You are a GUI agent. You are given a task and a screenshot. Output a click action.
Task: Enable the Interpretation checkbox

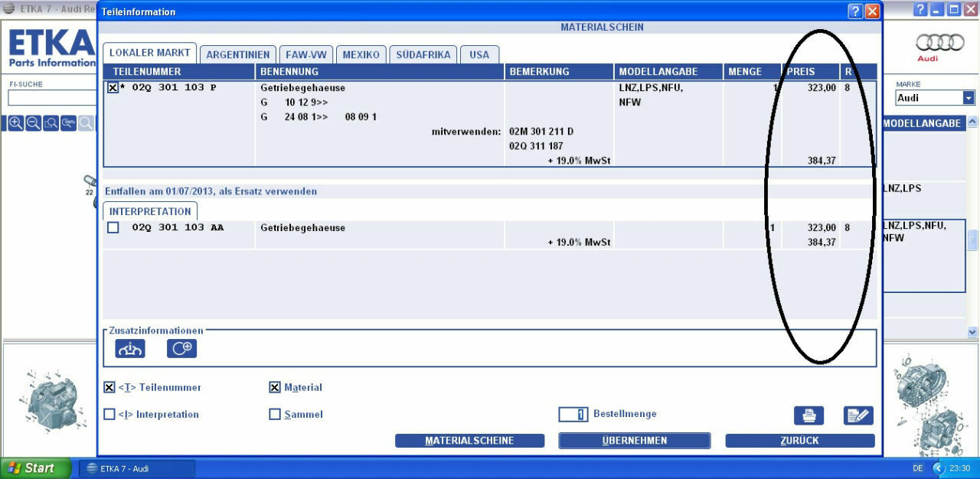click(x=109, y=414)
